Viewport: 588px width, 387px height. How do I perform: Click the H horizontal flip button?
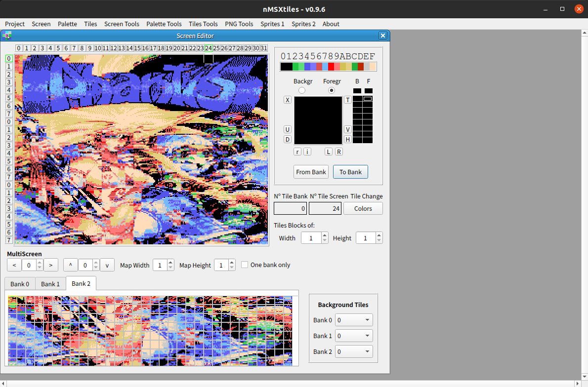[348, 139]
